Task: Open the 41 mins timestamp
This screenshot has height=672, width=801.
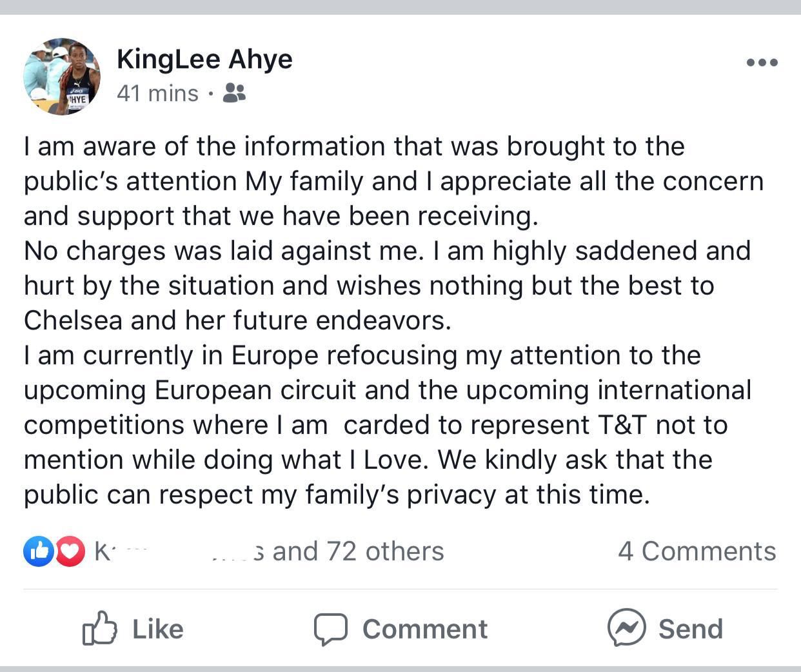Action: (x=157, y=94)
